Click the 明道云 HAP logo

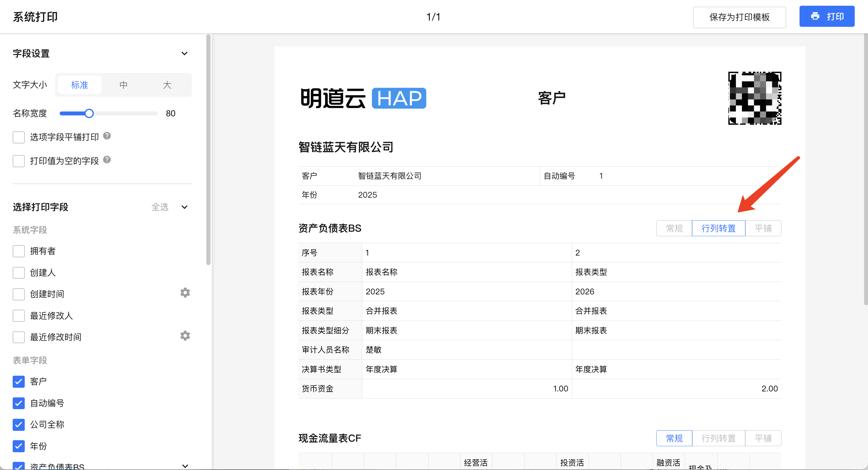click(x=363, y=98)
